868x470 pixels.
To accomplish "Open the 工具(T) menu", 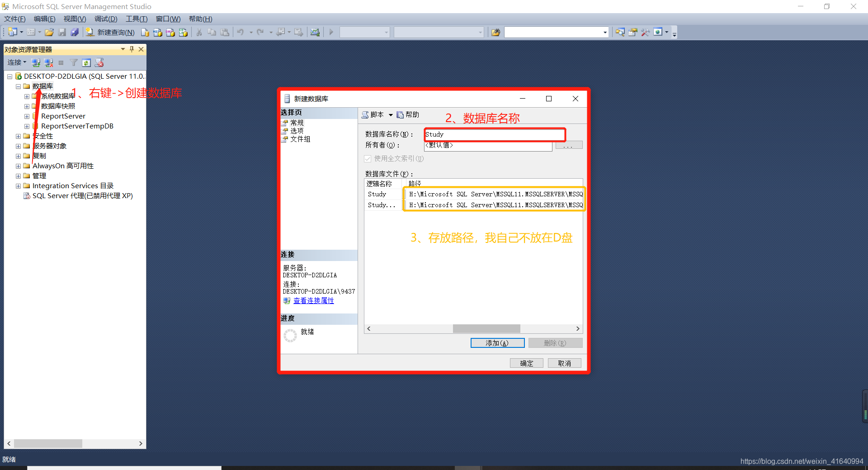I will coord(137,19).
